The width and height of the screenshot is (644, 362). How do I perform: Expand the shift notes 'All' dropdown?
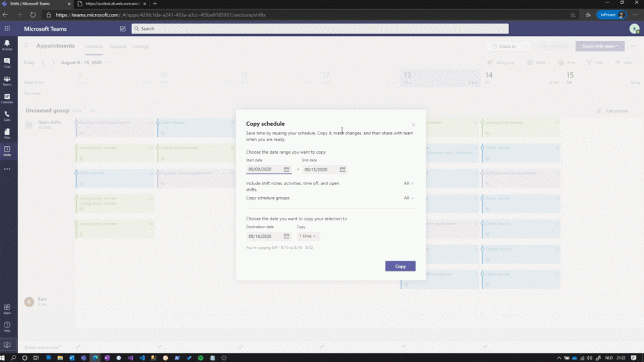coord(408,183)
